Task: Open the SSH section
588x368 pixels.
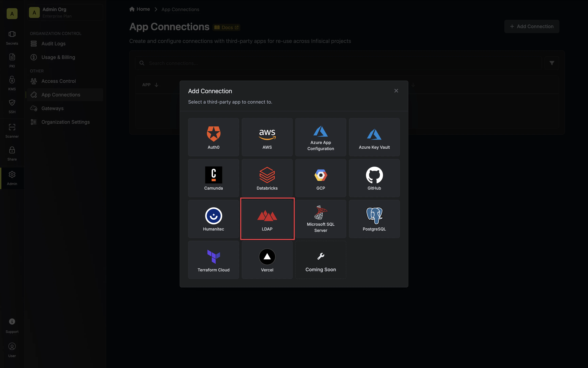Action: coord(12,107)
